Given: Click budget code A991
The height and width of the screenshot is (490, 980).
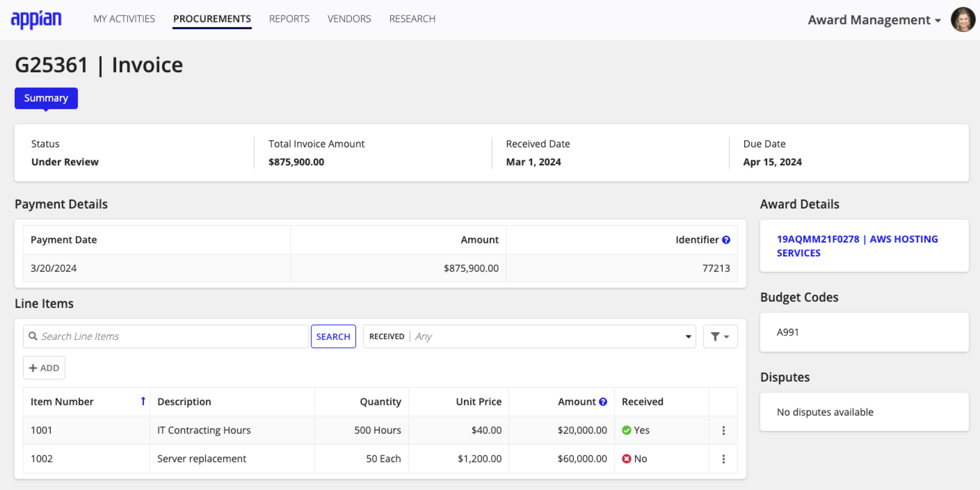Looking at the screenshot, I should click(787, 332).
